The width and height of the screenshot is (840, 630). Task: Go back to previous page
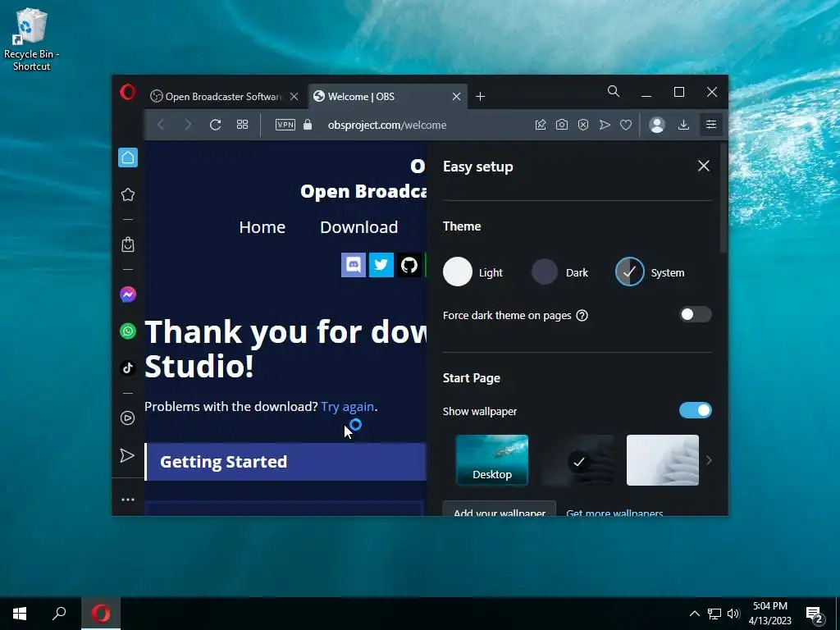click(x=161, y=125)
